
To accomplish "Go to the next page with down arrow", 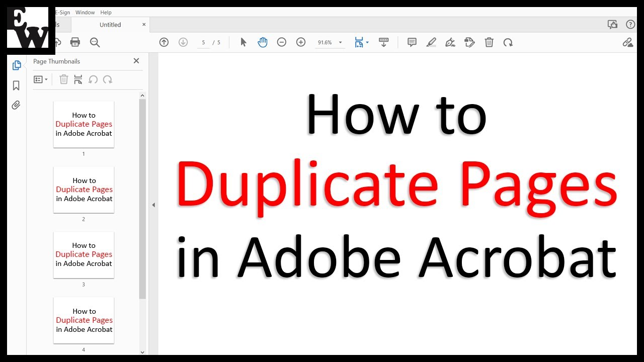I will 183,42.
